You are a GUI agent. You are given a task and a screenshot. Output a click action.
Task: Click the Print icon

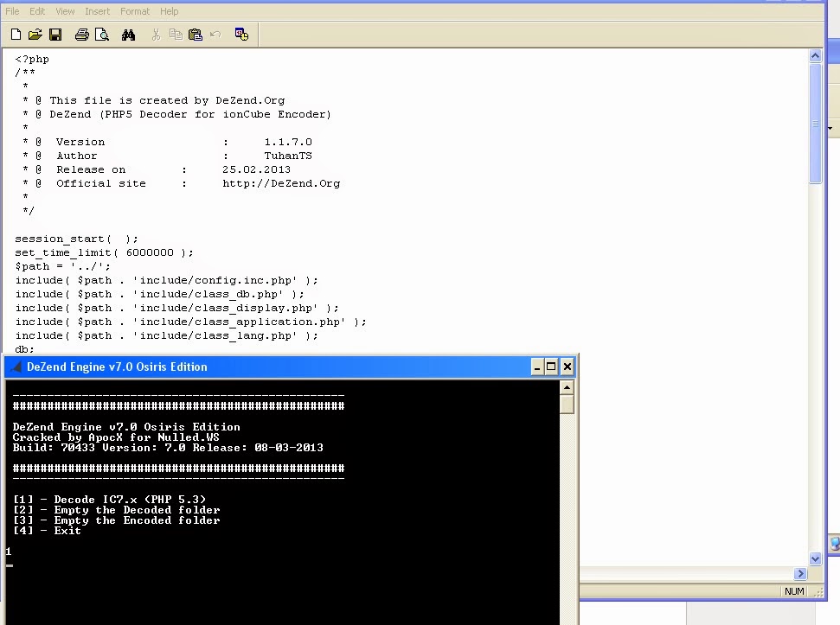pyautogui.click(x=82, y=35)
